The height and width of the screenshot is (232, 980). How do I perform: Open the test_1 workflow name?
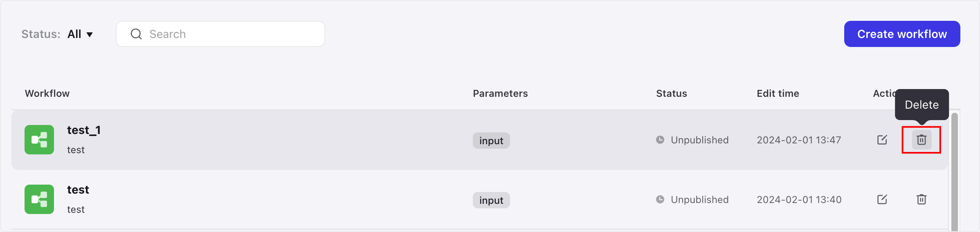[84, 130]
